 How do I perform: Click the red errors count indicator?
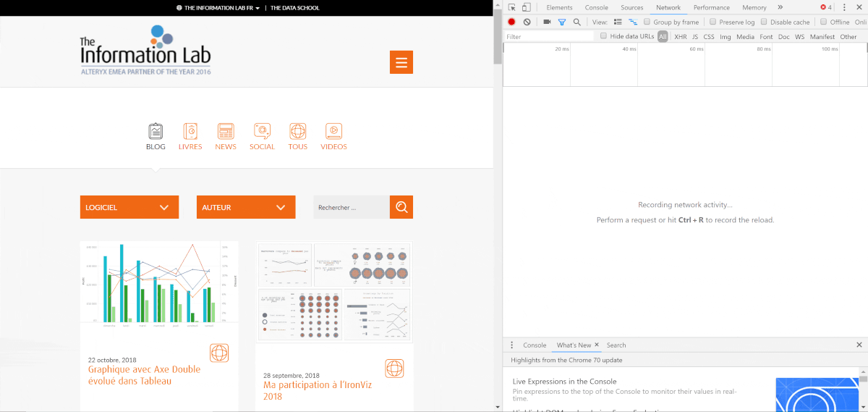(826, 7)
